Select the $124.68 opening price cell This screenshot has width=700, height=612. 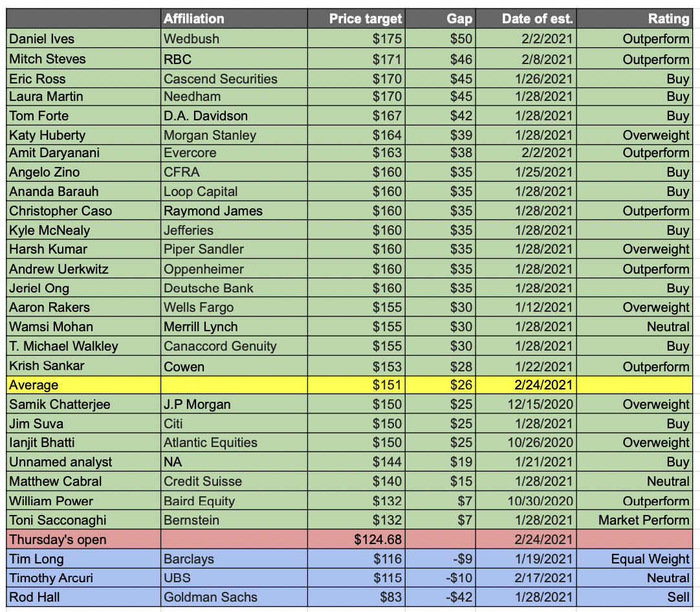coord(356,540)
